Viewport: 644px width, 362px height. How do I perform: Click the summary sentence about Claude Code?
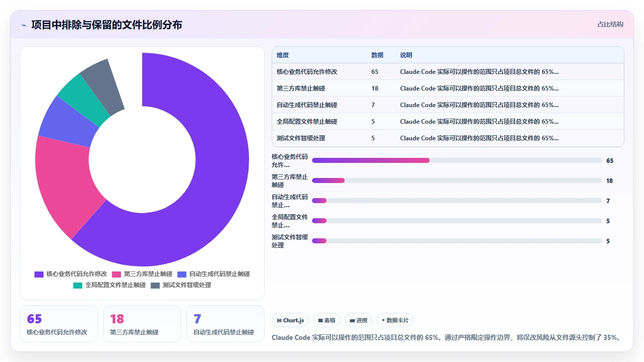[446, 337]
